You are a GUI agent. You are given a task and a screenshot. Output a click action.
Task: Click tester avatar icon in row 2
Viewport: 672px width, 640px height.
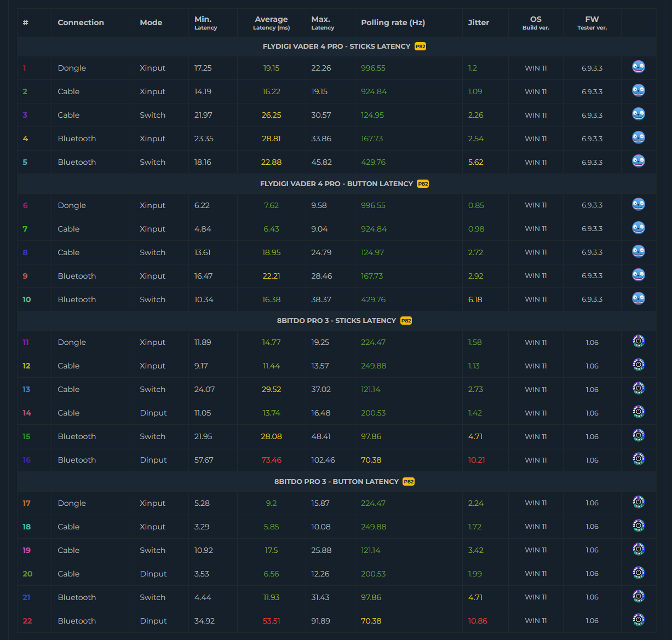[638, 91]
